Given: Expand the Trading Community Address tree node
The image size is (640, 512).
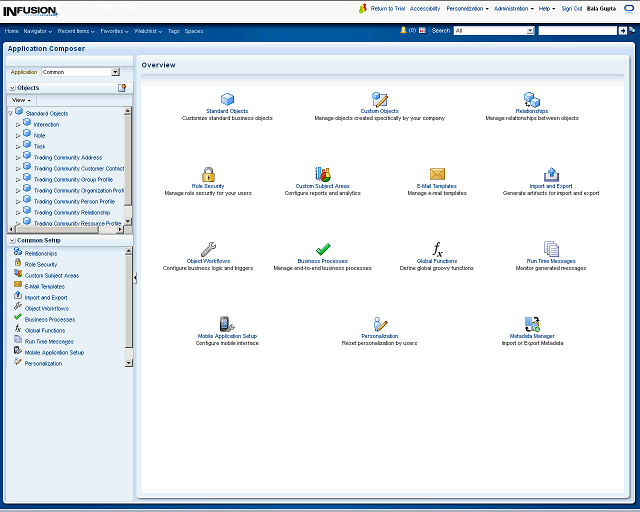Looking at the screenshot, I should 18,158.
